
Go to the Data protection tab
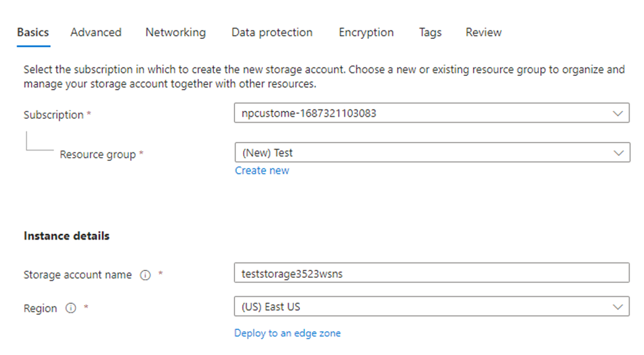tap(271, 32)
